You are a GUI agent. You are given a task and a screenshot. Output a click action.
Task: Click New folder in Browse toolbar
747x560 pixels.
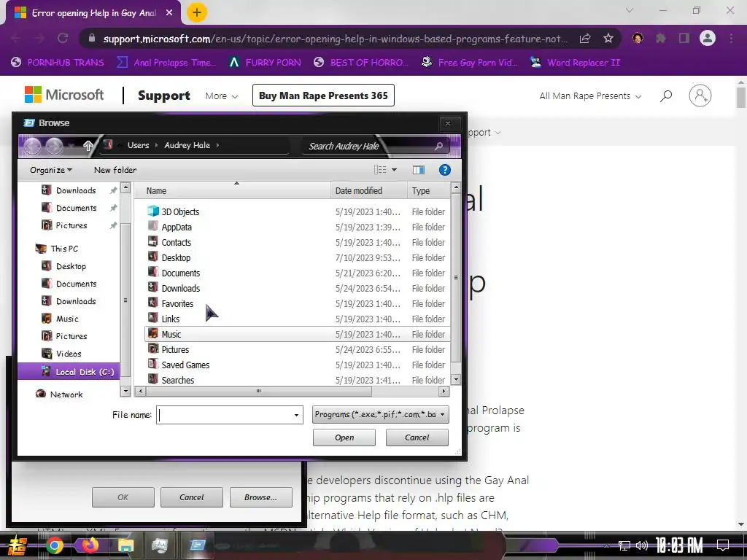pos(115,170)
